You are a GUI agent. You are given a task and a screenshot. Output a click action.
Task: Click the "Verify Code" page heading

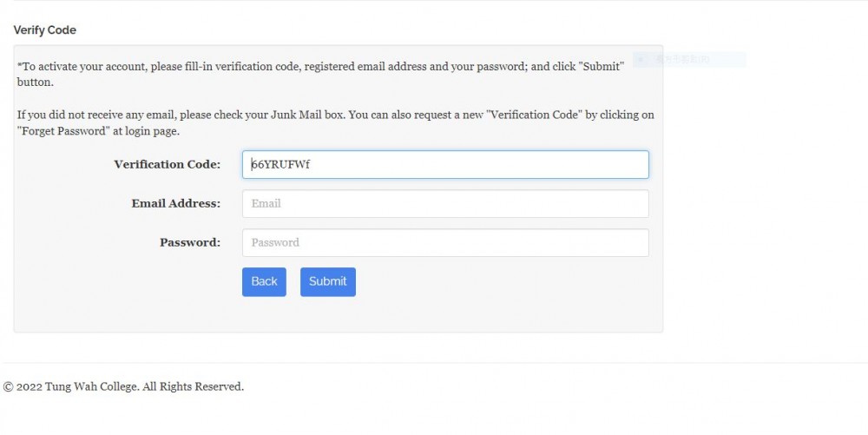[45, 30]
